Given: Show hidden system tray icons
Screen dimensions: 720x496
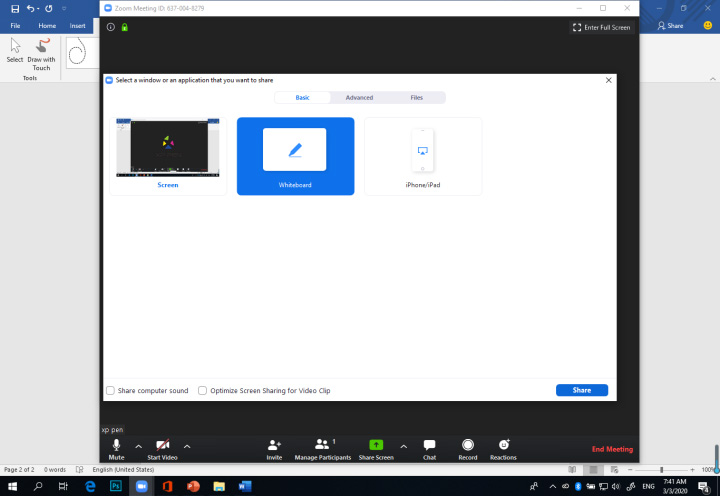Looking at the screenshot, I should pyautogui.click(x=553, y=486).
